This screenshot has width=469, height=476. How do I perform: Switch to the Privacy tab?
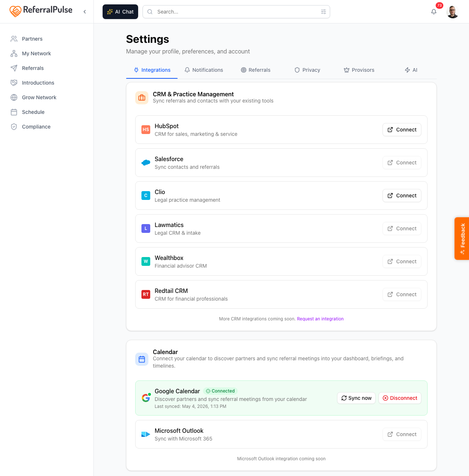[307, 70]
